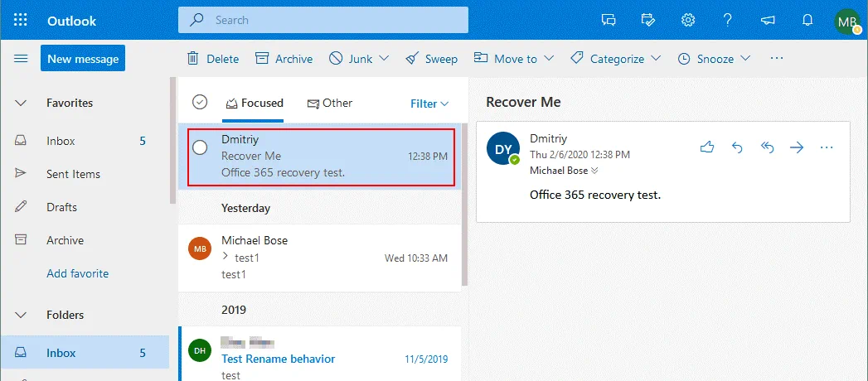Click the DY sender avatar
Screen dimensions: 868x381
coord(503,149)
